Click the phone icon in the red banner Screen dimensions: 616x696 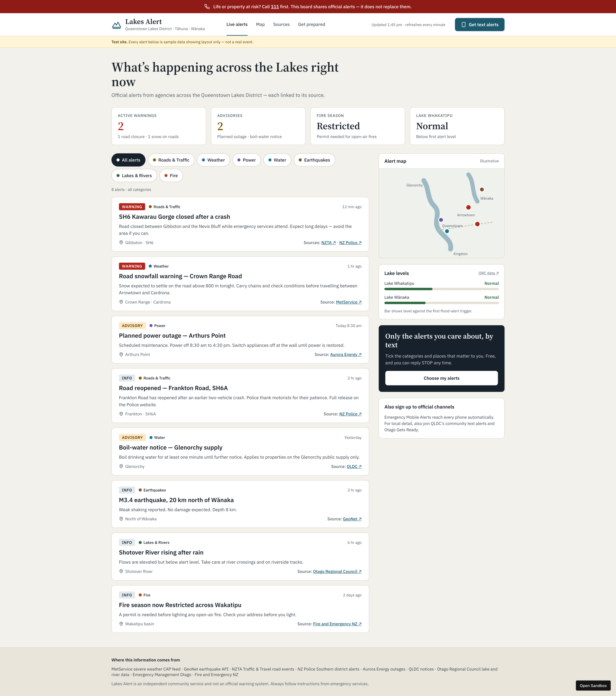click(207, 7)
